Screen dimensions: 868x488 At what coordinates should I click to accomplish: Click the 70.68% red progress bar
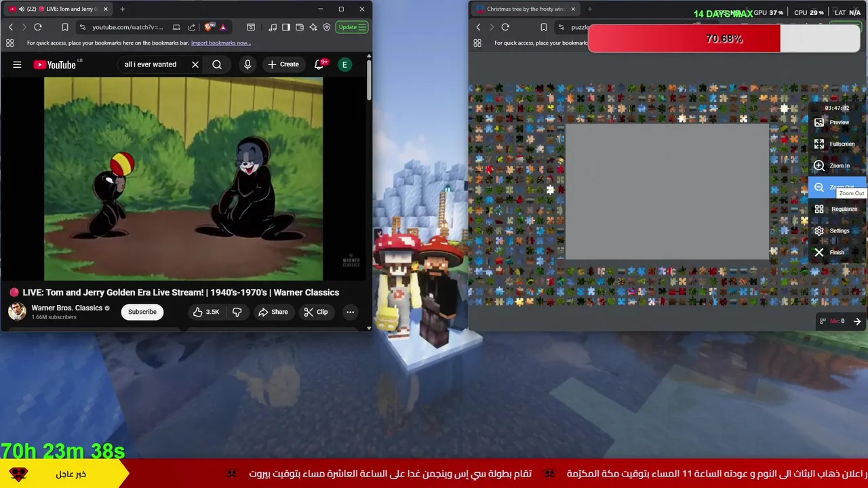[724, 39]
